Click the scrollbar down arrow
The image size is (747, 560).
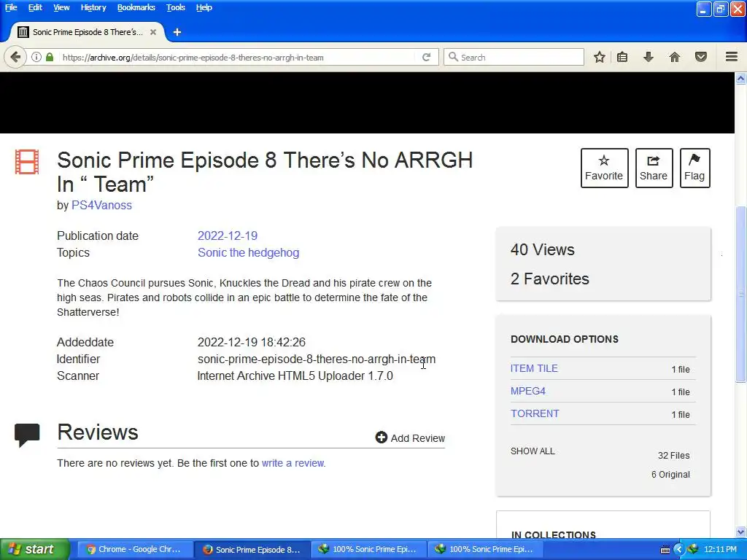[x=740, y=532]
